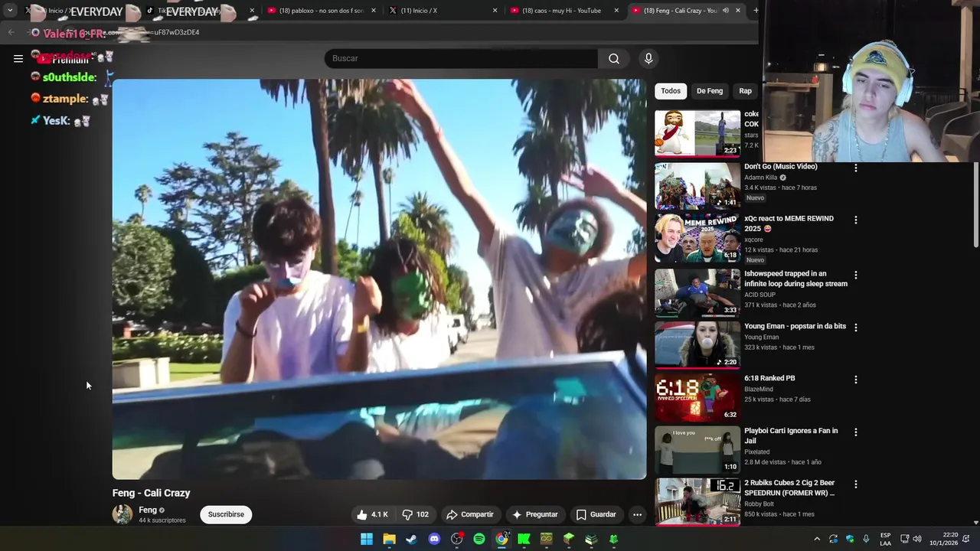Close the caos - muy Hi tab

pyautogui.click(x=616, y=11)
